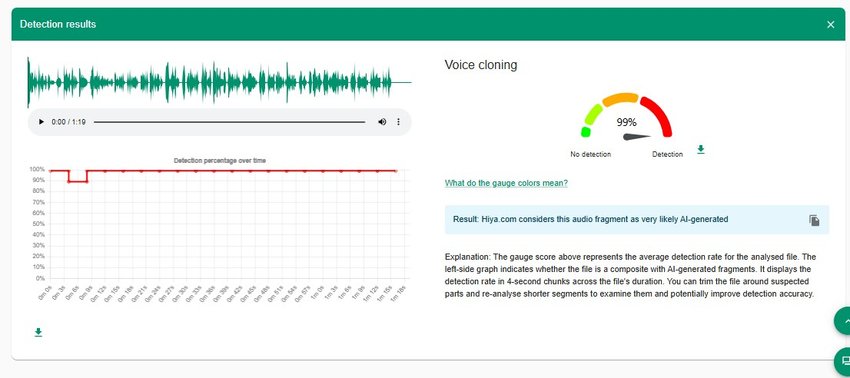Click the 99% gauge score

[626, 123]
